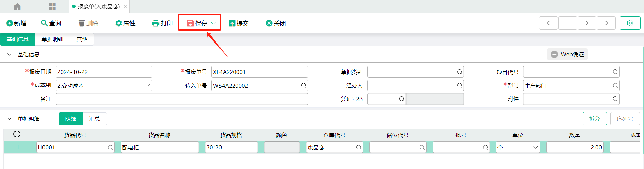The width and height of the screenshot is (644, 169).
Task: Open the 报废日期 calendar picker
Action: [148, 72]
